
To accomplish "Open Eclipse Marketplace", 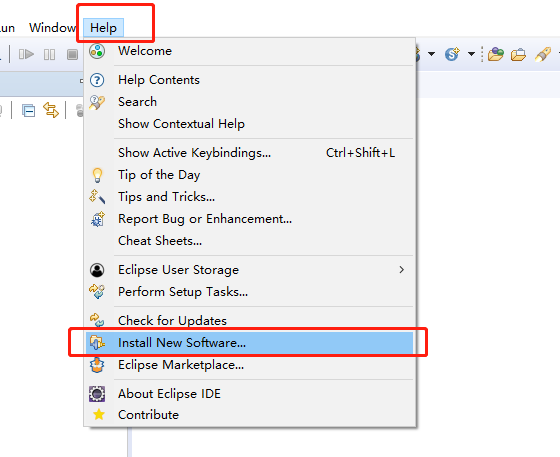I will tap(250, 365).
